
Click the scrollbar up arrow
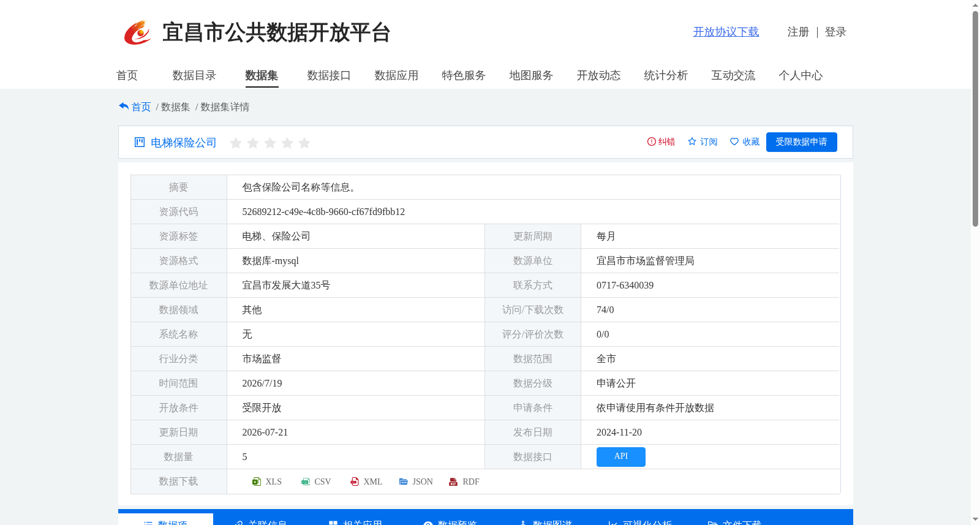975,5
